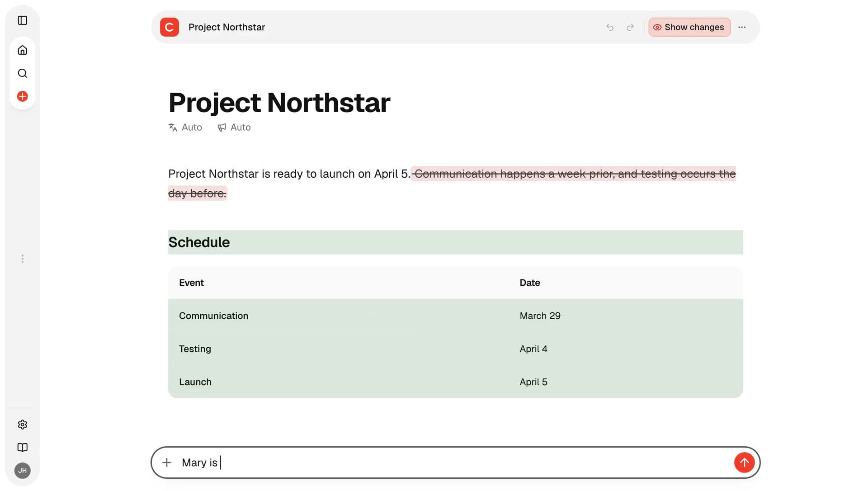
Task: Add attachment with plus icon in prompt
Action: (x=167, y=463)
